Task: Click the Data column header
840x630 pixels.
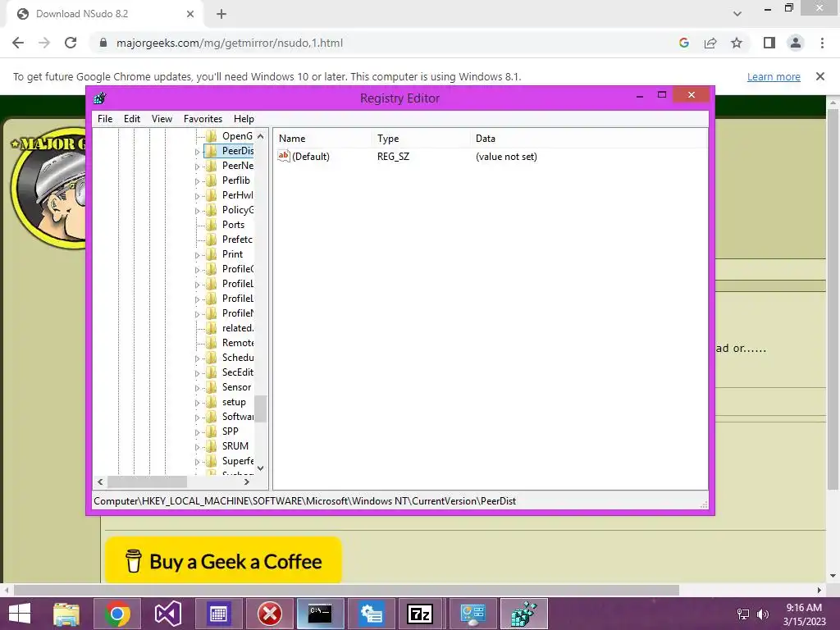Action: point(588,138)
